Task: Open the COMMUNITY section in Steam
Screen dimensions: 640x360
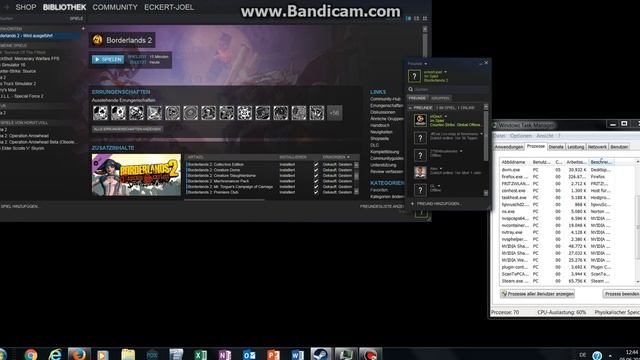Action: [x=115, y=7]
